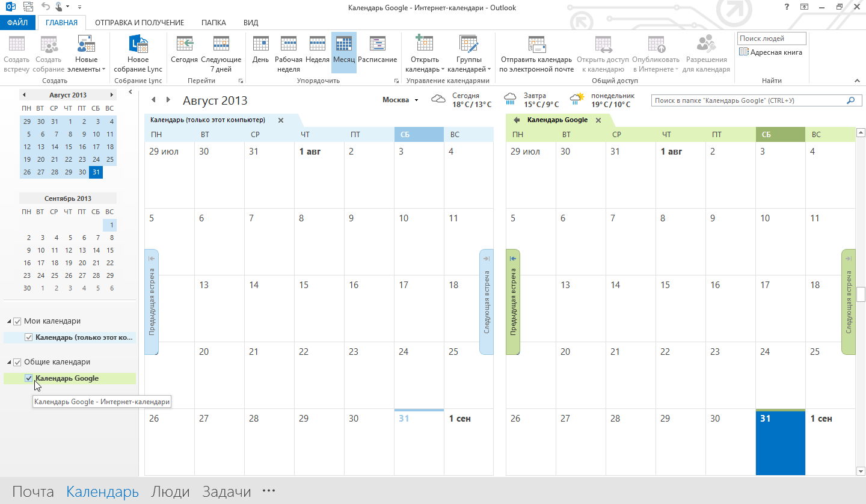The image size is (866, 504).
Task: Click Tomorrow weather forecast (Завтра 15°C)
Action: (532, 100)
